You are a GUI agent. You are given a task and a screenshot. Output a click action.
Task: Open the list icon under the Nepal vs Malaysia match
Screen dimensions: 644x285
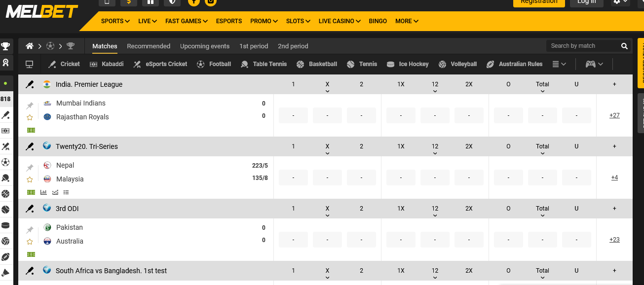click(x=66, y=192)
